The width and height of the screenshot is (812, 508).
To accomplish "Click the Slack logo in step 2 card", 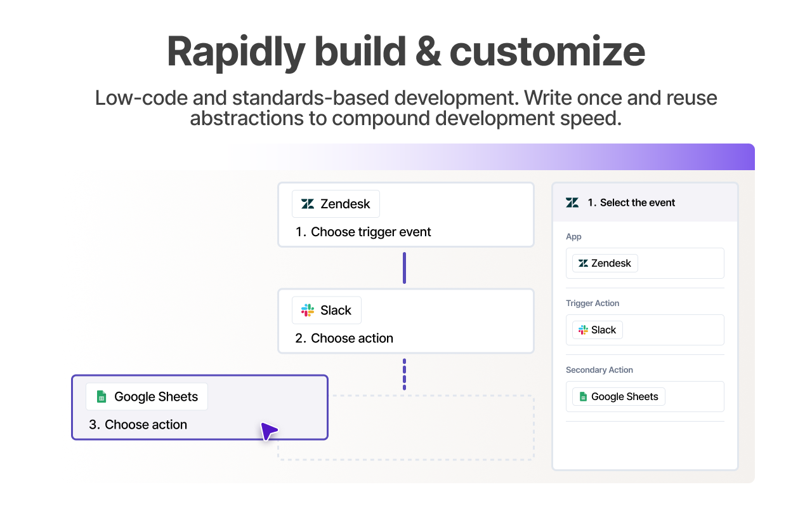I will pos(308,311).
